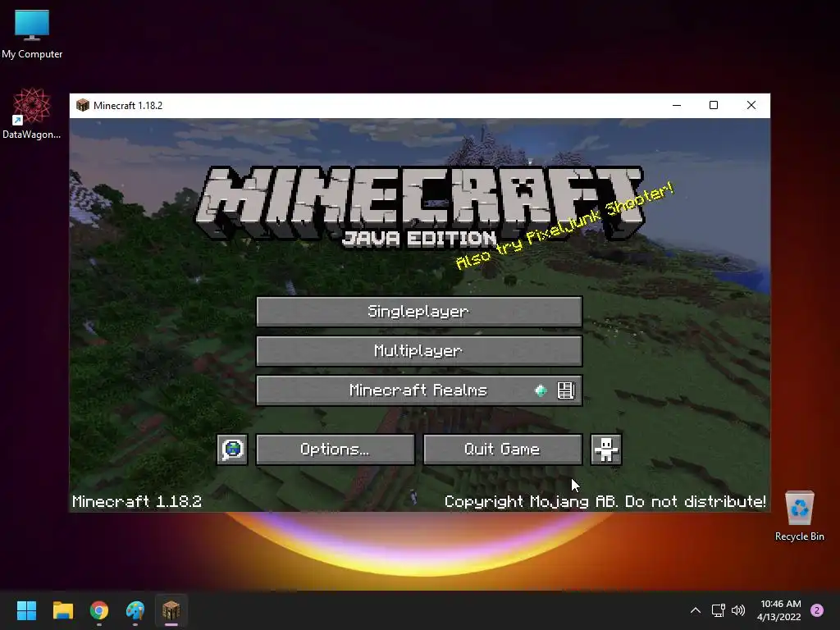The image size is (840, 630).
Task: Expand the hidden system tray icons
Action: click(696, 610)
